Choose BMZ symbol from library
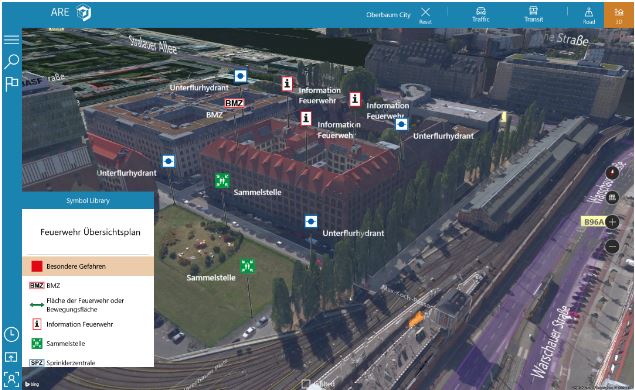635x390 pixels. [x=88, y=286]
